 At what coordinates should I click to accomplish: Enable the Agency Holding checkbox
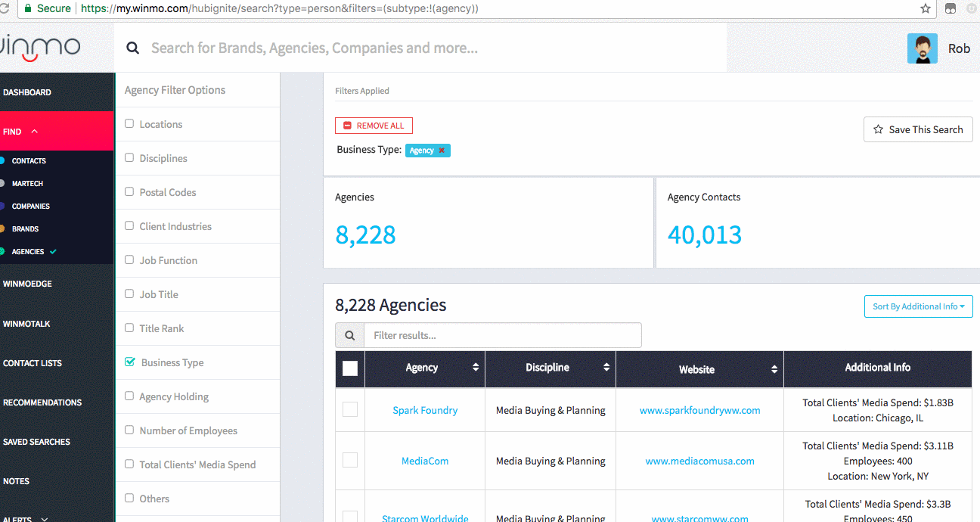(x=129, y=396)
